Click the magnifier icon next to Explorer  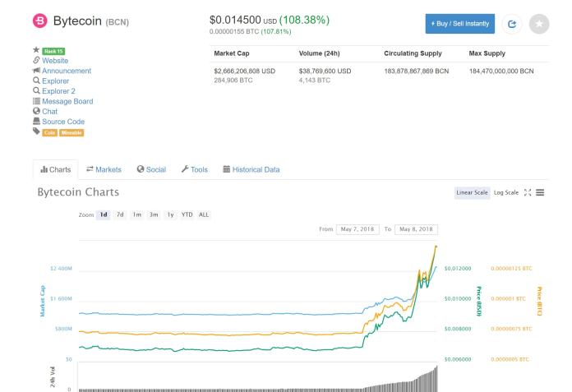pyautogui.click(x=36, y=81)
